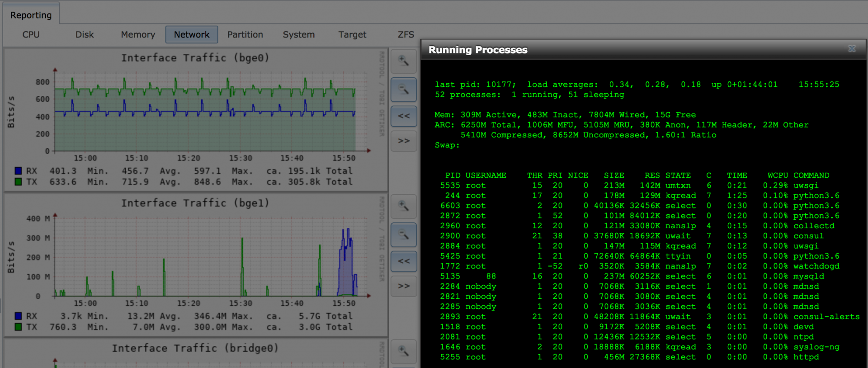
Task: Step bge0 graph back with << button
Action: click(404, 116)
